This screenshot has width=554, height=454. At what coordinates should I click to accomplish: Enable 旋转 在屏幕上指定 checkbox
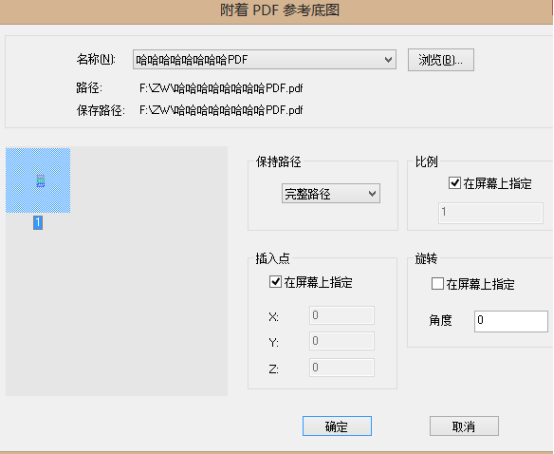point(437,283)
